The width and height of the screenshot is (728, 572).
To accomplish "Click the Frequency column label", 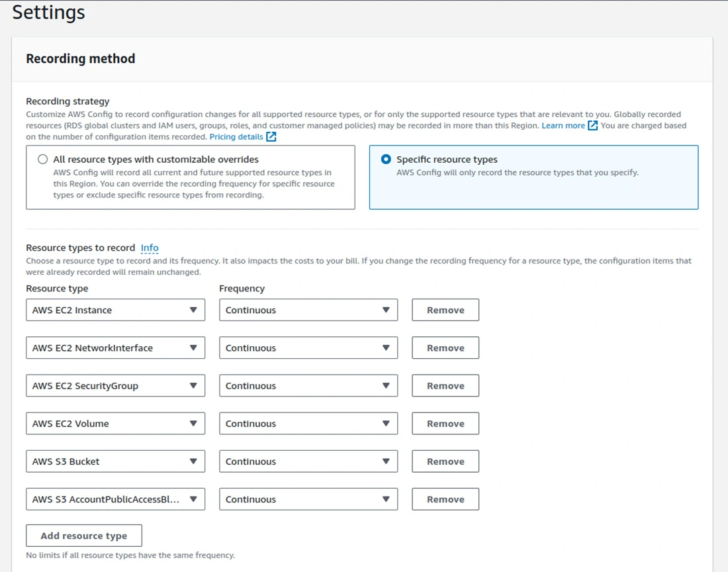I will pyautogui.click(x=242, y=289).
